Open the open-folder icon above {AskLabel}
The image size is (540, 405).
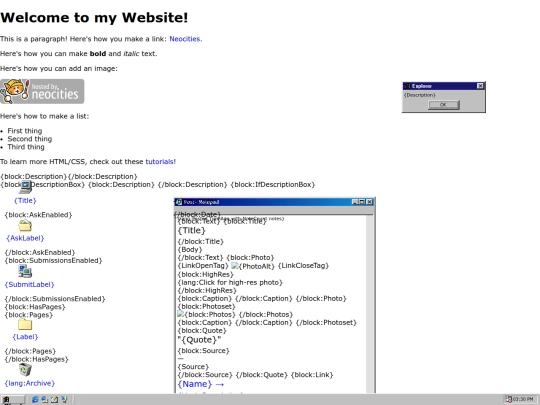click(x=25, y=226)
